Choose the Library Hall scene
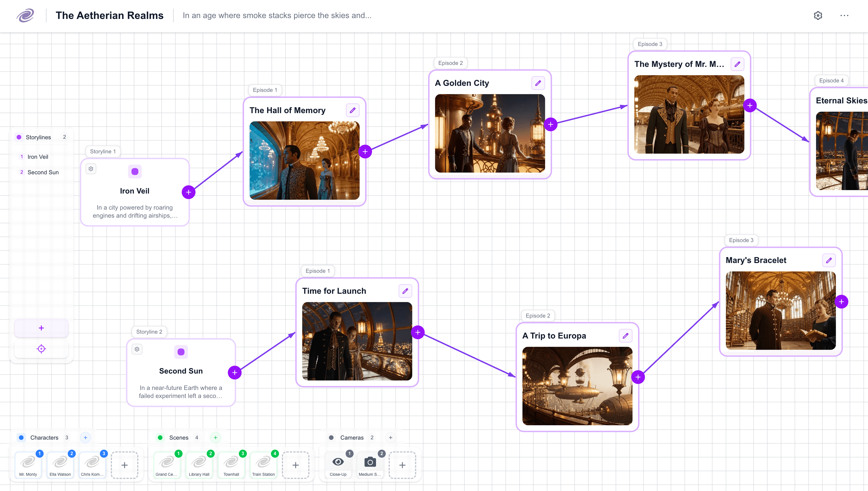The width and height of the screenshot is (868, 491). 199,465
